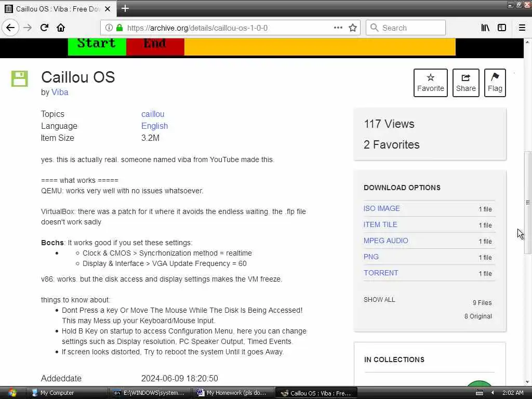Click the Addeddate value 2024-06-09 18:20:50
This screenshot has height=399, width=532.
pyautogui.click(x=179, y=378)
